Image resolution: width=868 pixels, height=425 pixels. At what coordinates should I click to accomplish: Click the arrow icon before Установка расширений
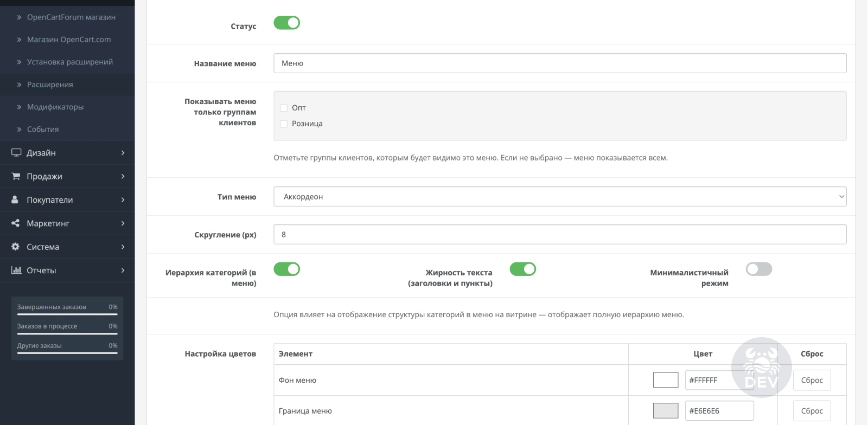click(19, 62)
